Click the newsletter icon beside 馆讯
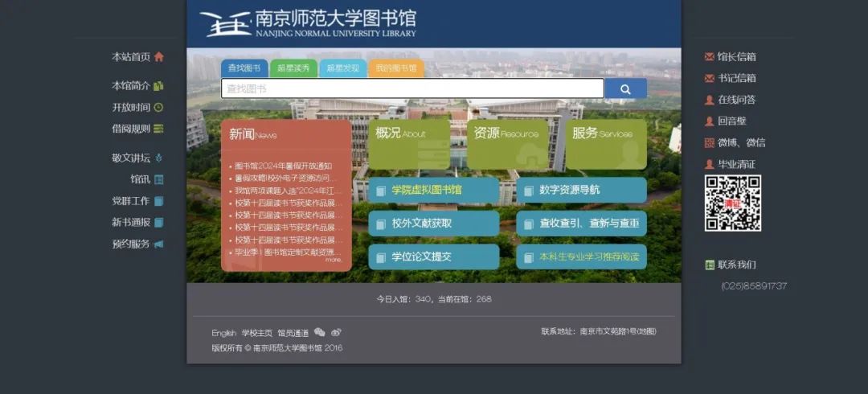This screenshot has height=394, width=868. tap(159, 179)
